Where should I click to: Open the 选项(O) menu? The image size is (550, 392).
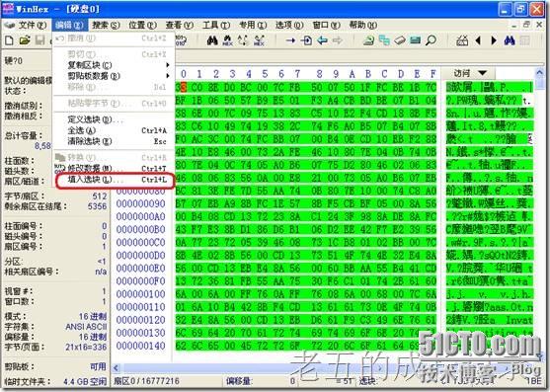[x=289, y=26]
